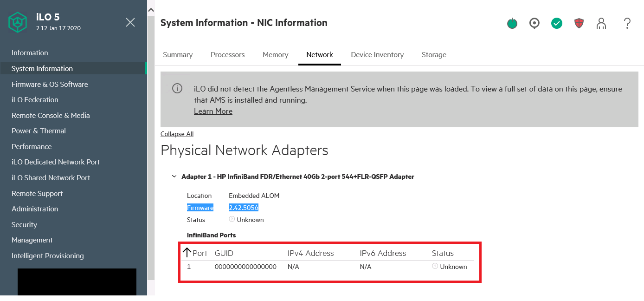
Task: Click the iLO 5 hexagon logo
Action: (18, 23)
